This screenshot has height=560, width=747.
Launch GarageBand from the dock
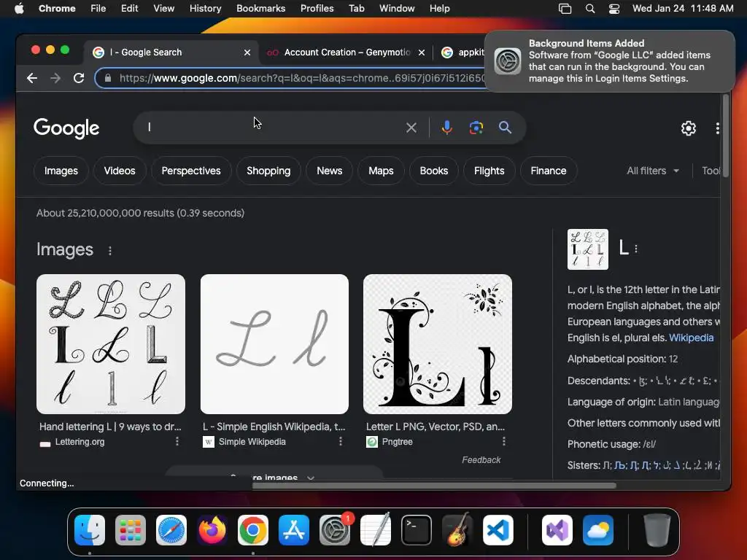click(457, 530)
